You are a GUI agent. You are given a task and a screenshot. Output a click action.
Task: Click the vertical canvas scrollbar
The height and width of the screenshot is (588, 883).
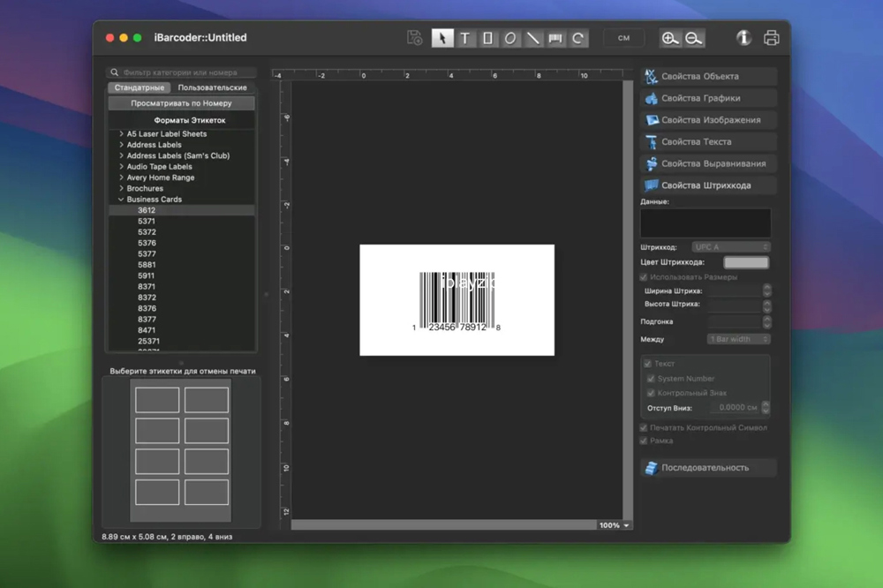[x=628, y=300]
